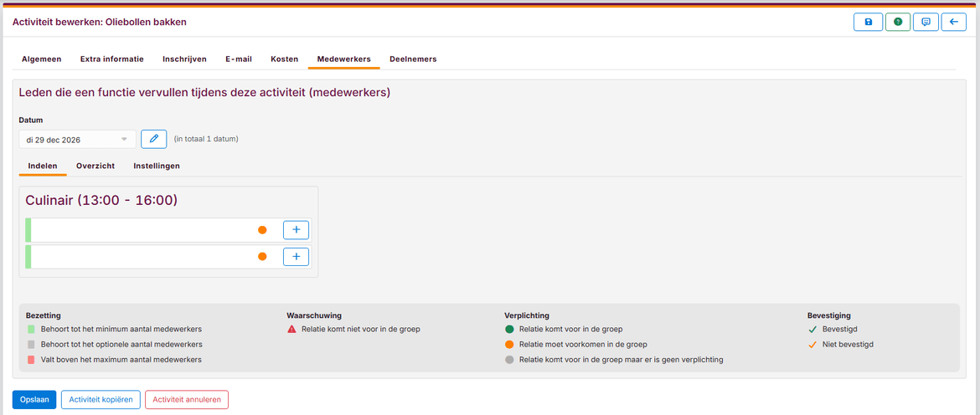Click the red warning triangle legend icon
Viewport: 980px width, 415px height.
click(291, 329)
